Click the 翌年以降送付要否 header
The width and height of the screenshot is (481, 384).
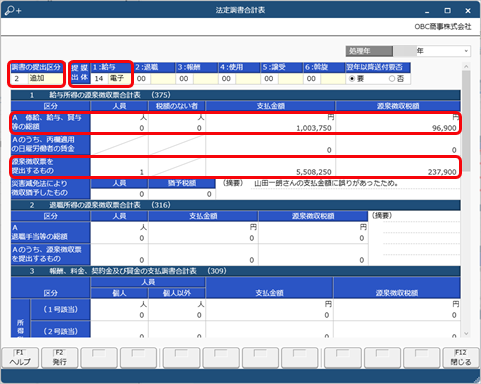(378, 67)
